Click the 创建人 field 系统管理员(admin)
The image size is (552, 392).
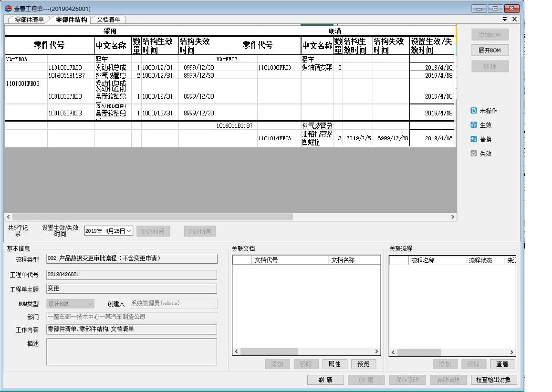(x=174, y=303)
